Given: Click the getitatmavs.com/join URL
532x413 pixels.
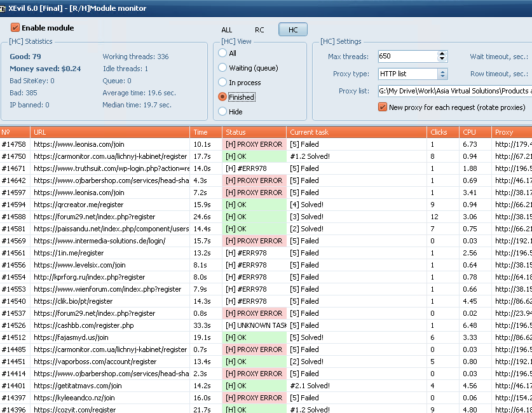Looking at the screenshot, I should 78,386.
